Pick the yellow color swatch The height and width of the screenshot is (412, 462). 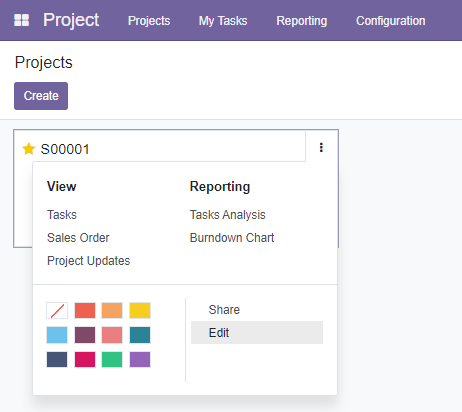pos(140,310)
